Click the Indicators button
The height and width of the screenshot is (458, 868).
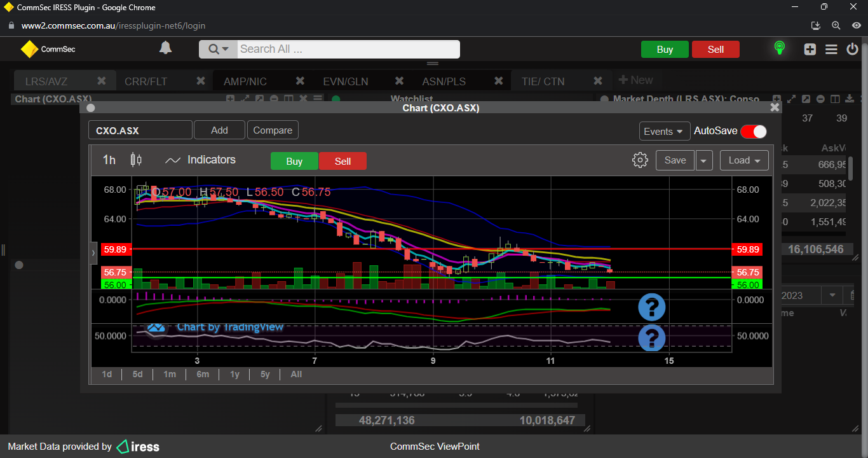[x=200, y=160]
